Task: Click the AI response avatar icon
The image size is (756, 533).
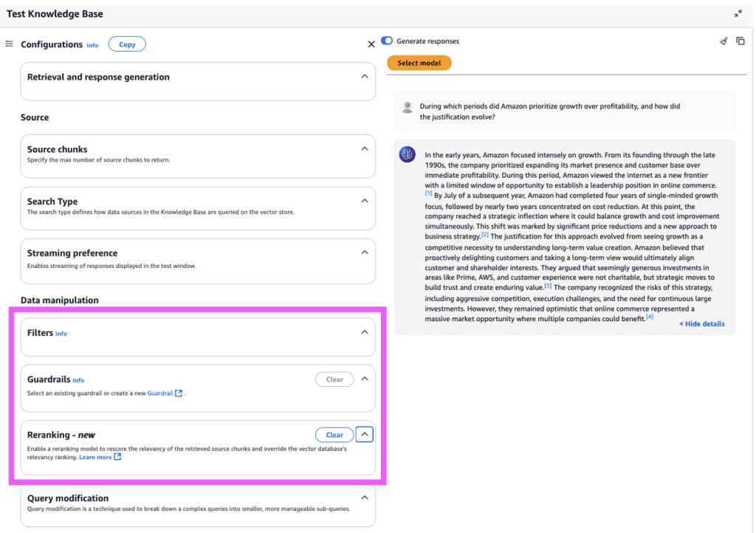Action: point(407,154)
